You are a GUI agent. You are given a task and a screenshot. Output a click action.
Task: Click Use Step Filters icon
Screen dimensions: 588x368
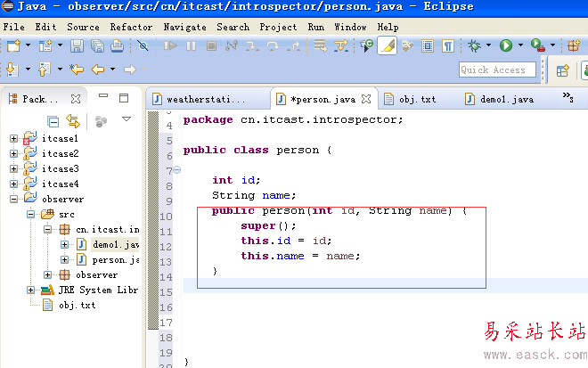[x=341, y=45]
